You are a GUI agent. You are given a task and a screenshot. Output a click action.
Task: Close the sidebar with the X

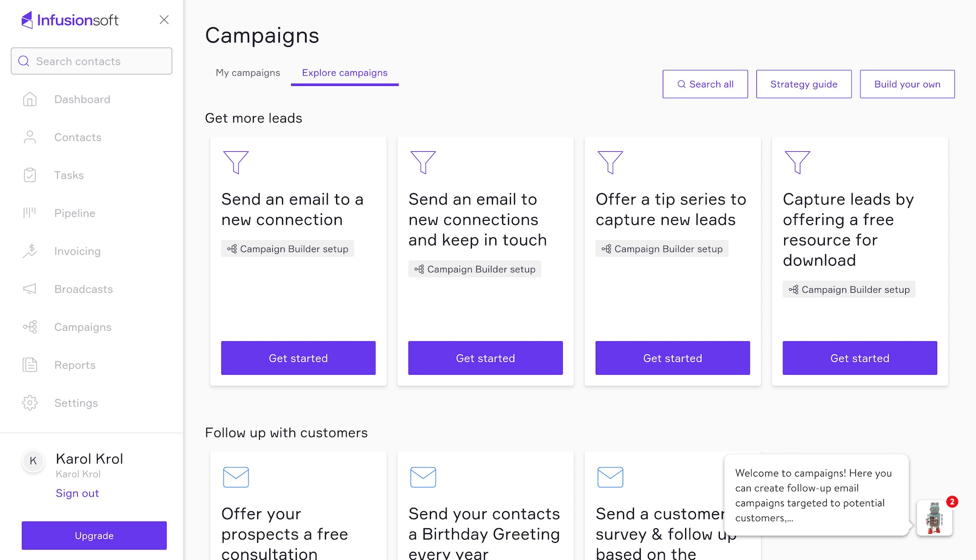point(164,20)
